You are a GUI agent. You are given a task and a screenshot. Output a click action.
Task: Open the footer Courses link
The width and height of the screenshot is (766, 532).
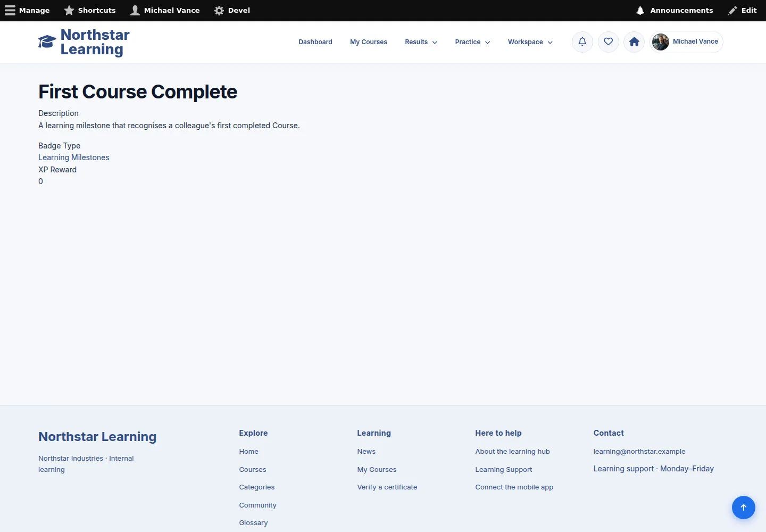pyautogui.click(x=253, y=470)
